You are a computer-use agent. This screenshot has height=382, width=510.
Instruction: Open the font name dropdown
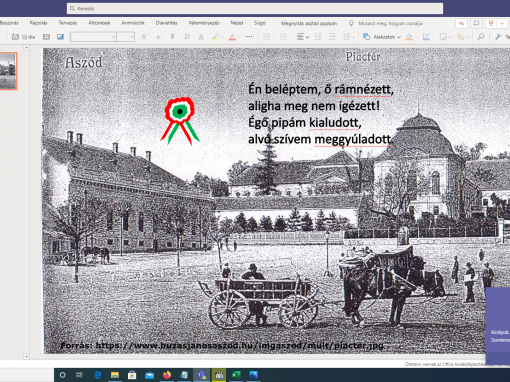click(93, 37)
